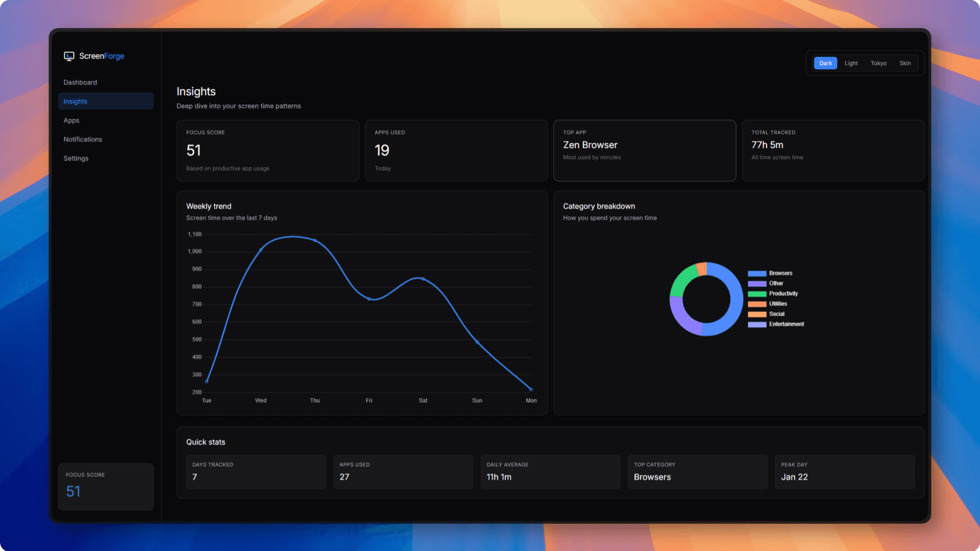Select the Peak Day Jan 22 stat tile

pyautogui.click(x=844, y=472)
